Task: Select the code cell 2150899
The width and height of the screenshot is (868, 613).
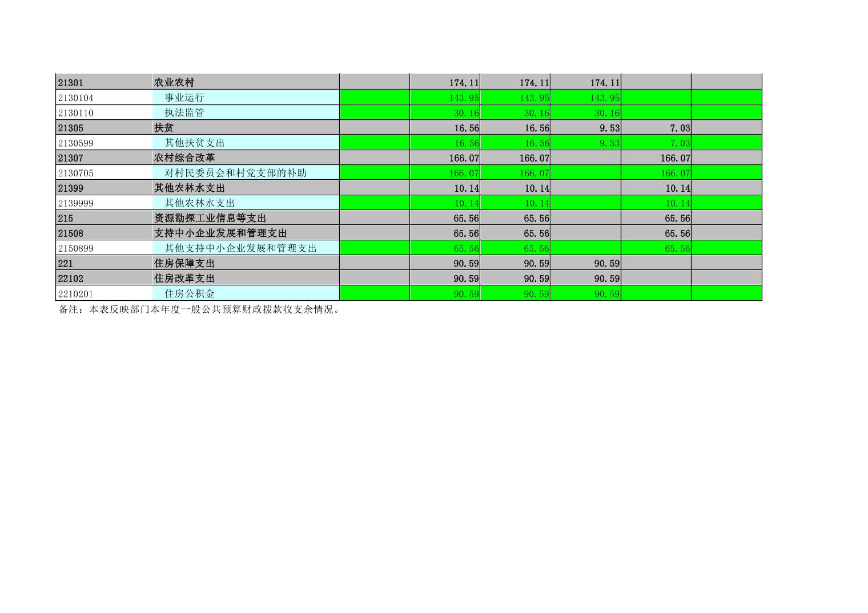Action: pyautogui.click(x=103, y=248)
